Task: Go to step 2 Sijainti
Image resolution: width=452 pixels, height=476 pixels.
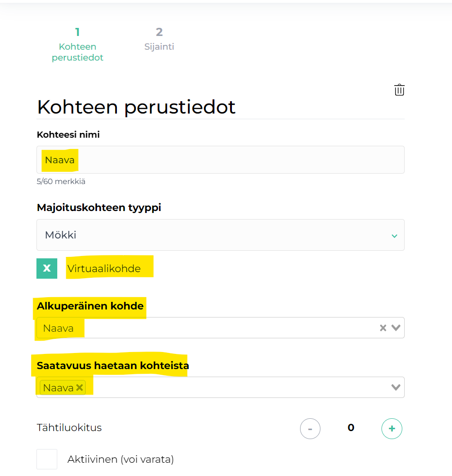Action: point(159,39)
